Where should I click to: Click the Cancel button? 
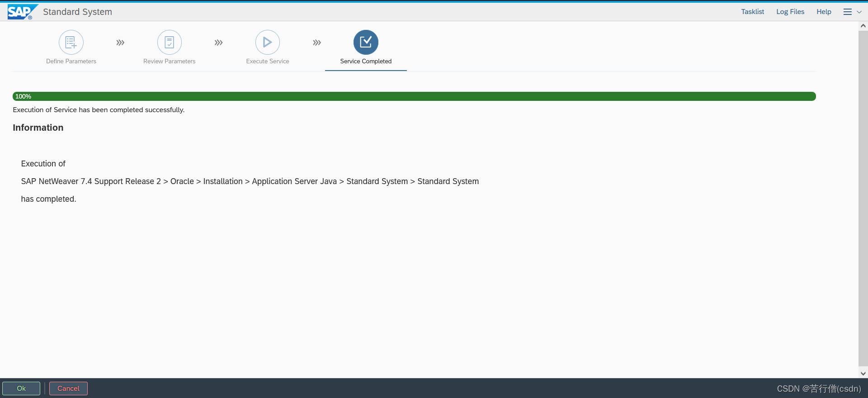click(68, 389)
